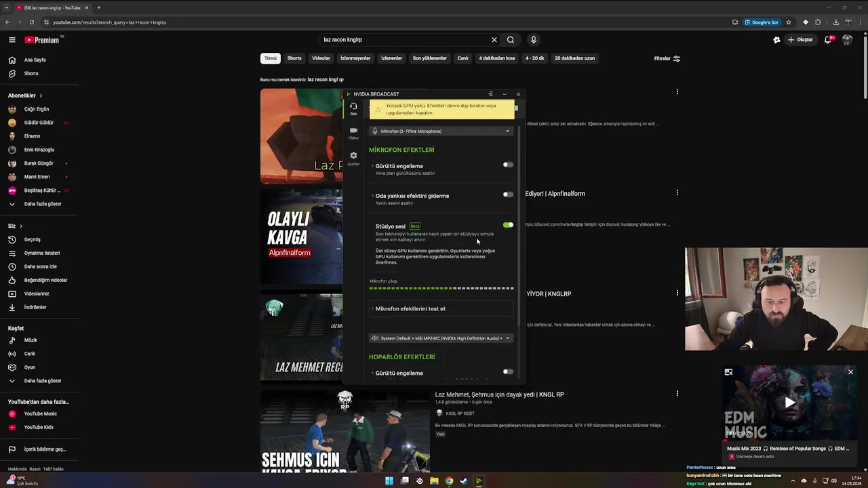
Task: Click the Oluştur create button
Action: (x=800, y=40)
